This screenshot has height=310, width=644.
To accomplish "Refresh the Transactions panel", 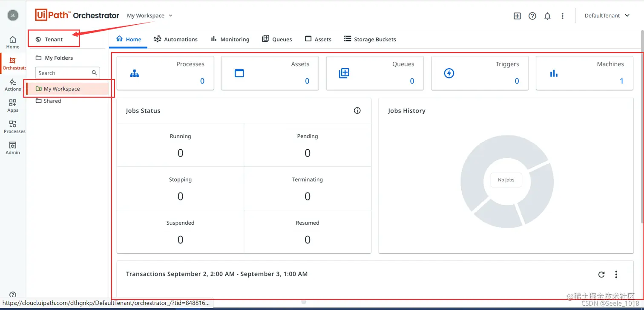I will (601, 274).
